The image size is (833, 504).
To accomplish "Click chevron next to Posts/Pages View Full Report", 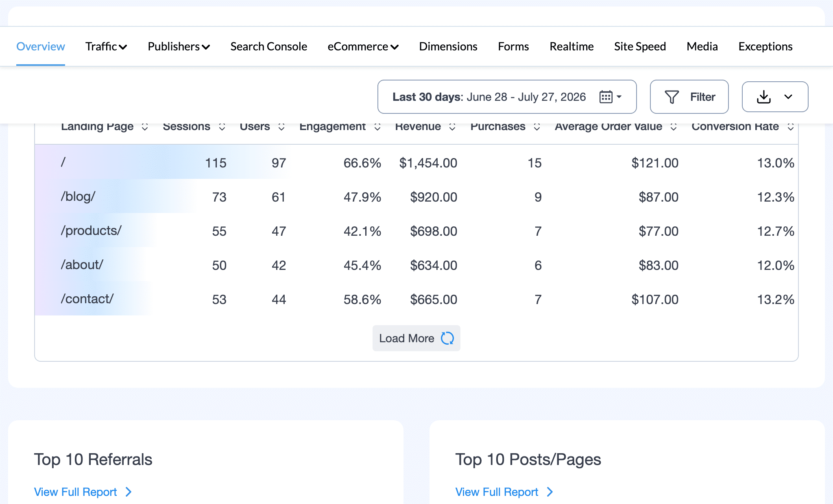I will point(550,492).
